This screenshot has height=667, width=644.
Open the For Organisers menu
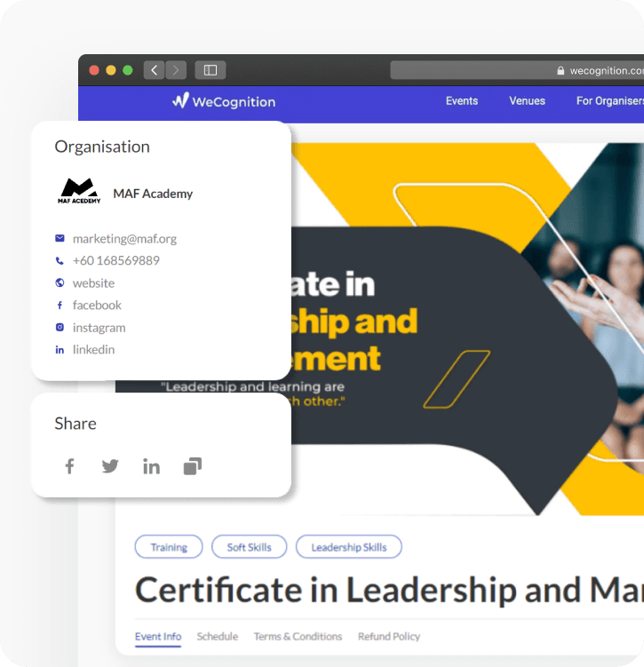609,101
